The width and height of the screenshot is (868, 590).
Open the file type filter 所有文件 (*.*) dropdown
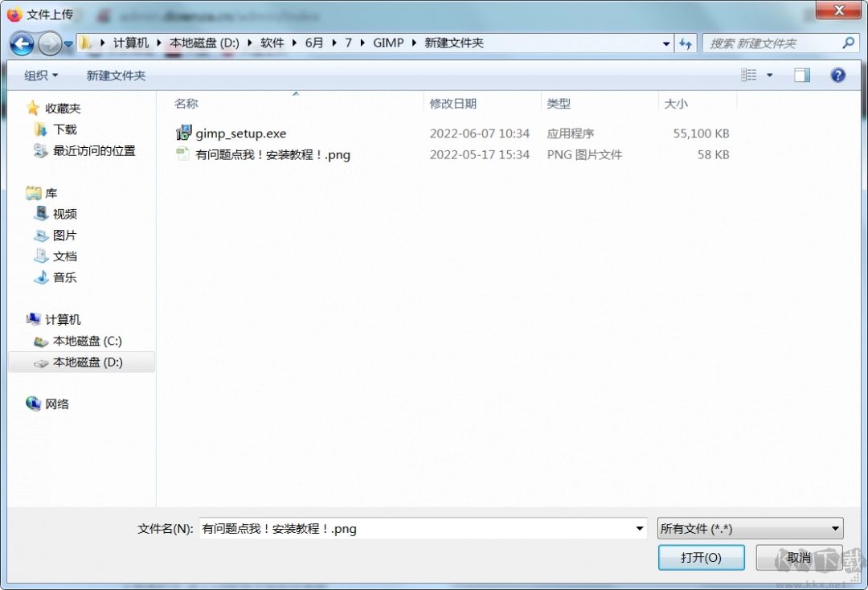click(749, 528)
